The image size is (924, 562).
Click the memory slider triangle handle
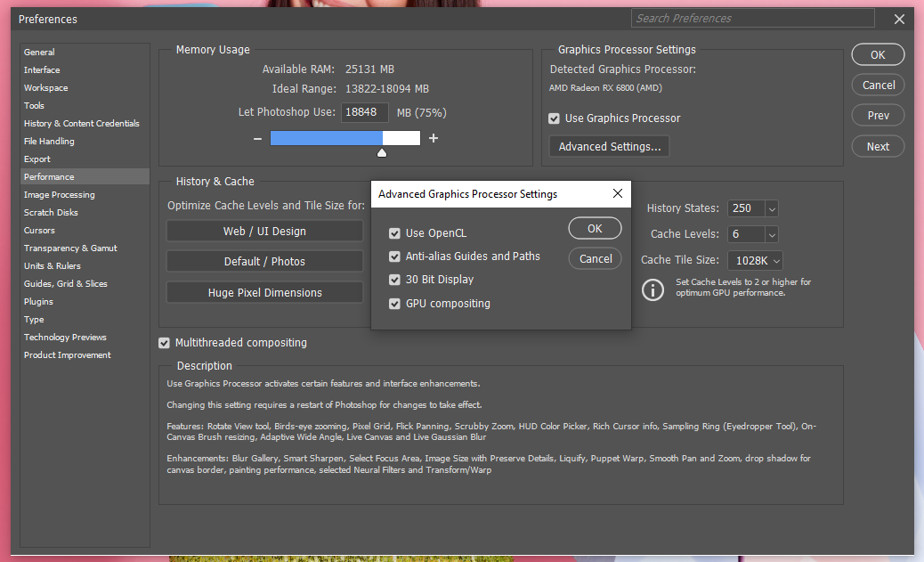pyautogui.click(x=382, y=153)
